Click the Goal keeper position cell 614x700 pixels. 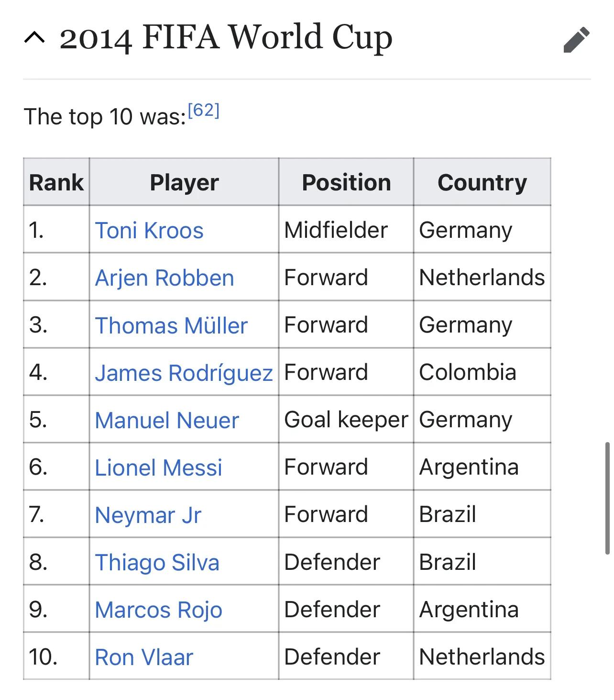point(346,420)
